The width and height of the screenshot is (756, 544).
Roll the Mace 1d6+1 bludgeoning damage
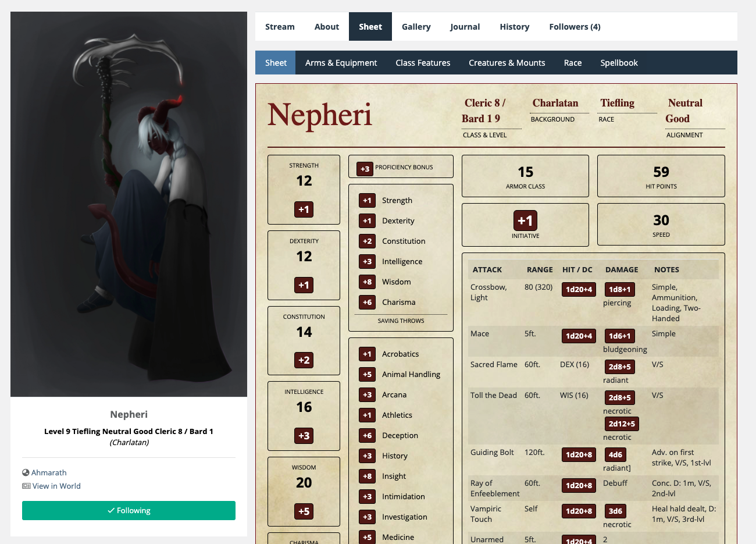(619, 336)
